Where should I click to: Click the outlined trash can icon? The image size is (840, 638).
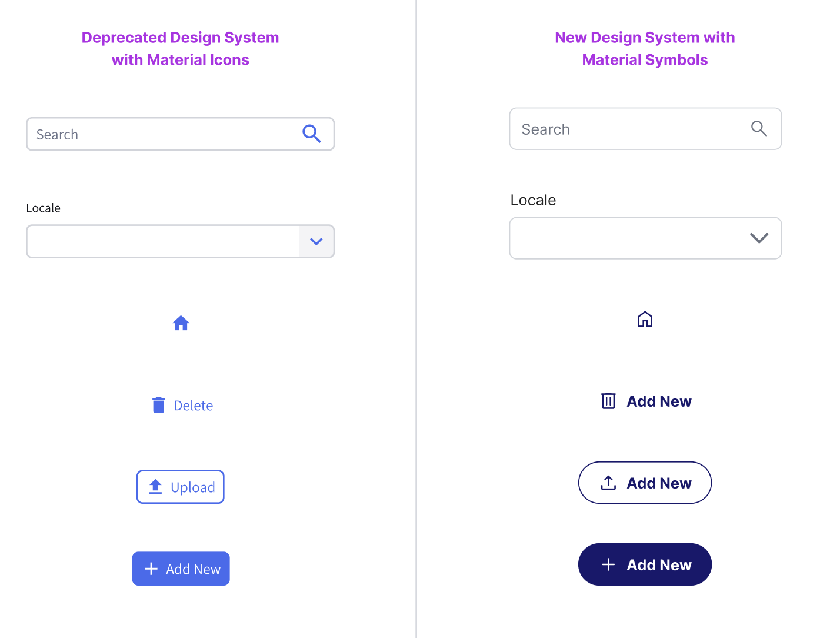[x=608, y=401]
